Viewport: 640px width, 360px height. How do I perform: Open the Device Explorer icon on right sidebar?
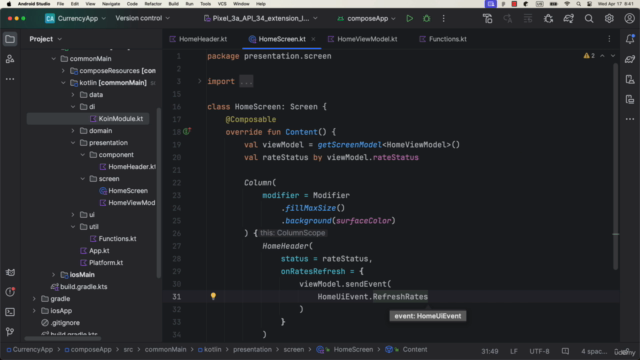[x=630, y=79]
